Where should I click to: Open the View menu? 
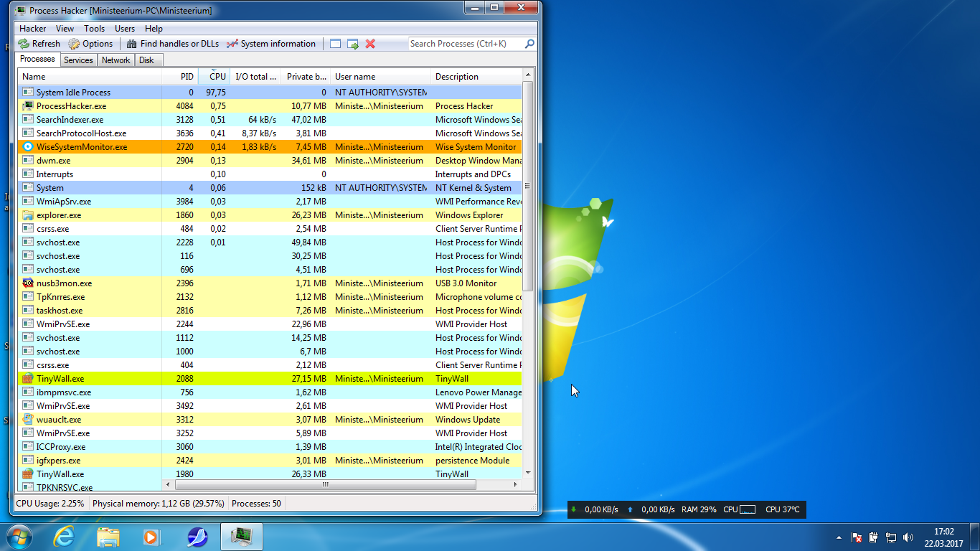click(65, 29)
